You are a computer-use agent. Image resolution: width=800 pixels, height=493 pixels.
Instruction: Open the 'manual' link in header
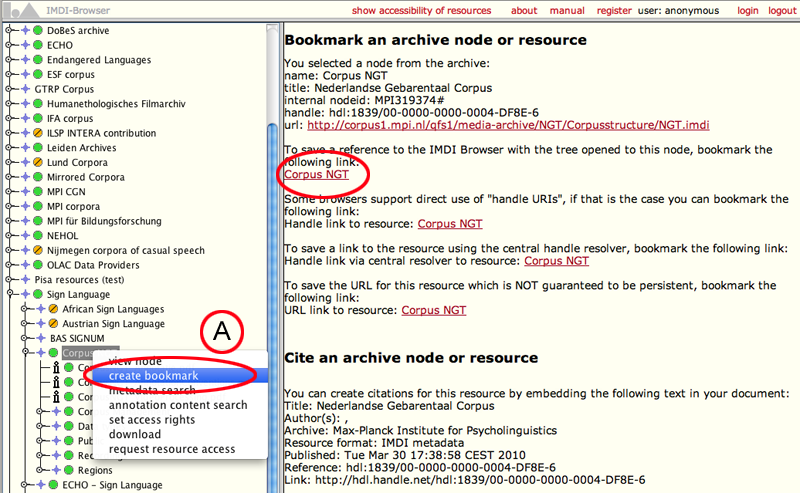pyautogui.click(x=567, y=10)
